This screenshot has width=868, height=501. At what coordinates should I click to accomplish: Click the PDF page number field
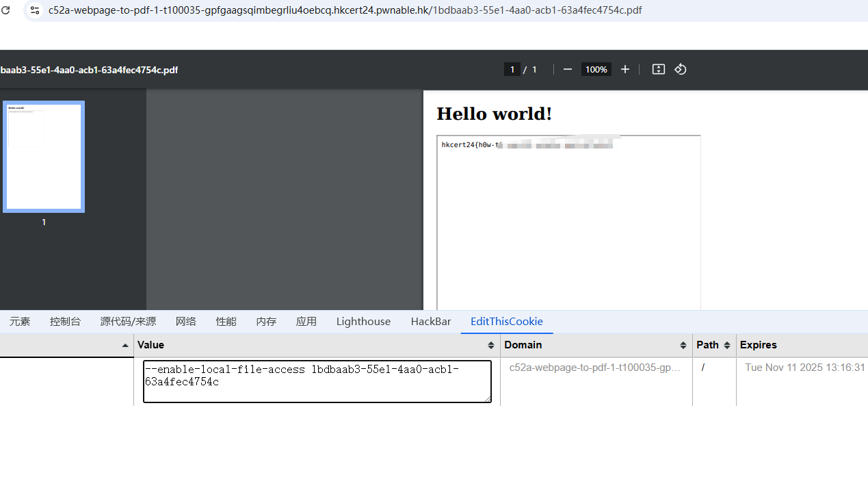click(x=512, y=69)
